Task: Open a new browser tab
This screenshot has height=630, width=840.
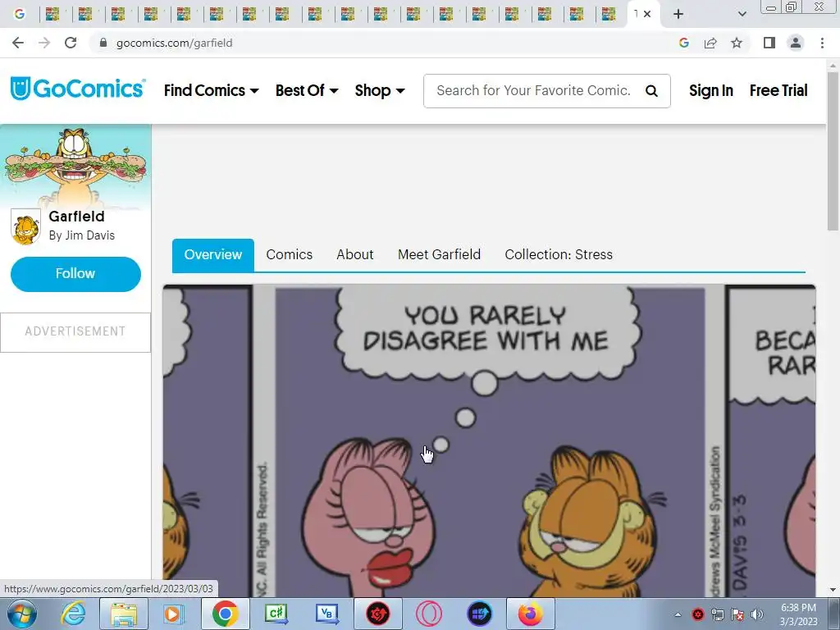Action: [x=678, y=14]
